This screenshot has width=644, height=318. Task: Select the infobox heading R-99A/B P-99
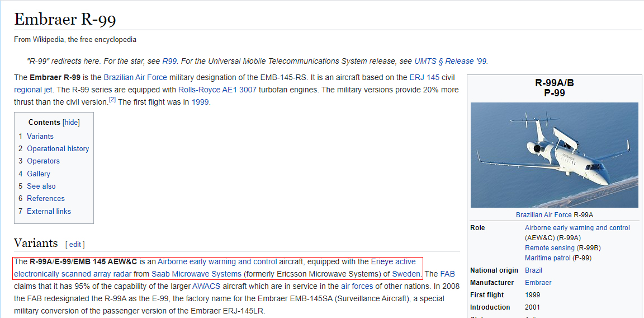point(555,88)
